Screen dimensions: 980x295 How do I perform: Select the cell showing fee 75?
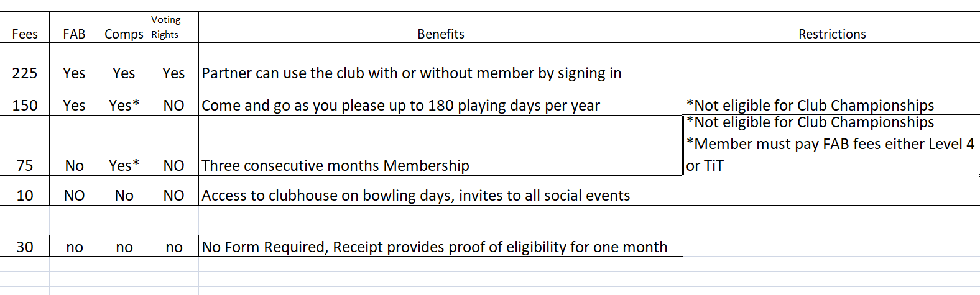point(25,165)
